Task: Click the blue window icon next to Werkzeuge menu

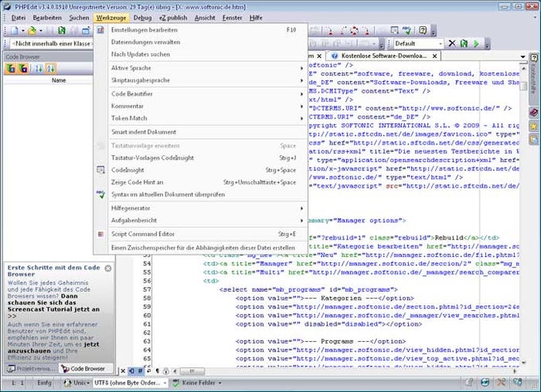Action: 86,31
